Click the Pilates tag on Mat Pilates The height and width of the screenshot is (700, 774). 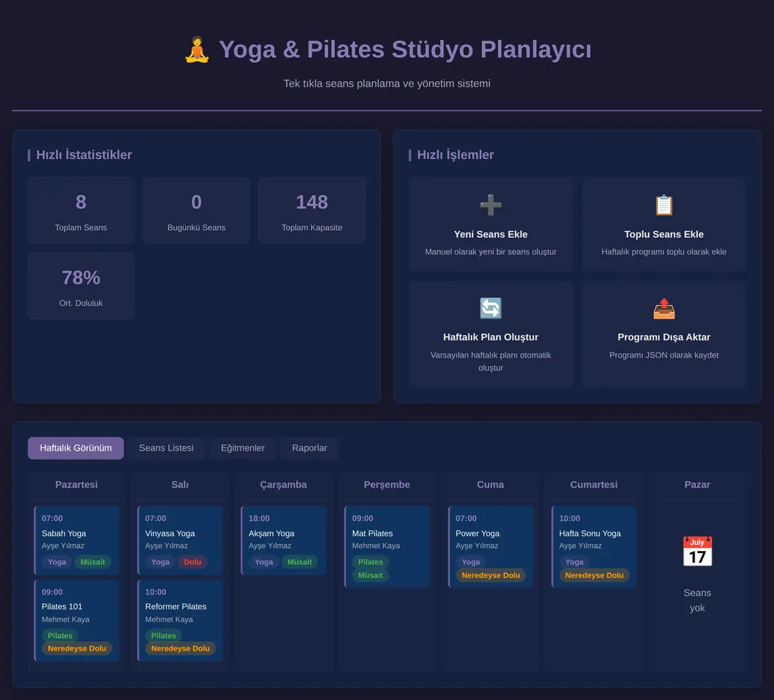click(370, 562)
